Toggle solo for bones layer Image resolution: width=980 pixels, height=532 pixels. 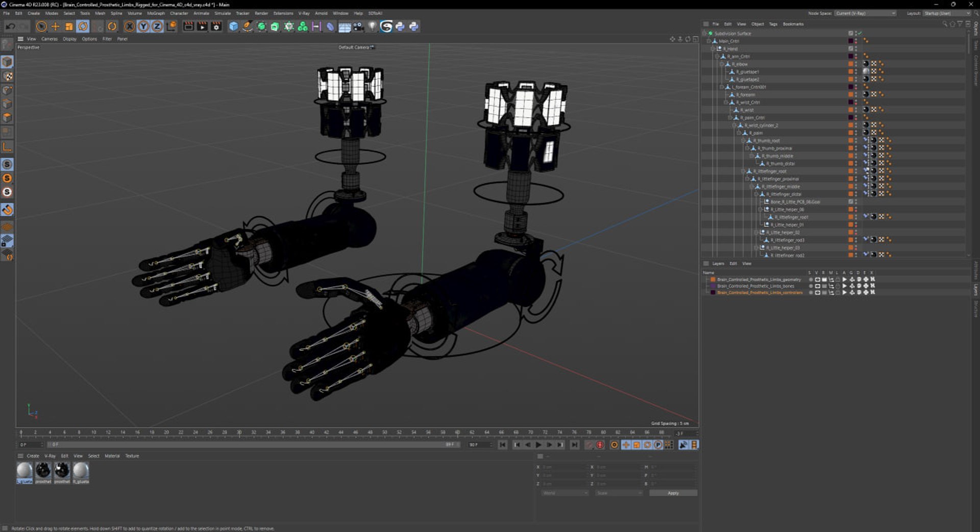click(811, 286)
